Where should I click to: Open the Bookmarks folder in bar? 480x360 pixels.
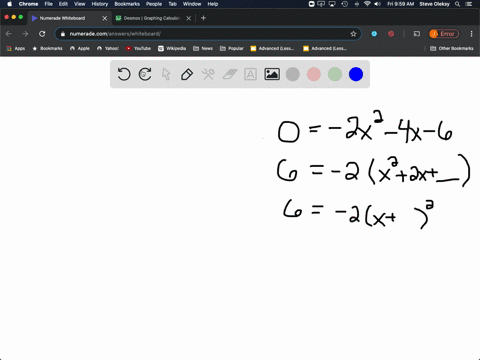tap(47, 48)
